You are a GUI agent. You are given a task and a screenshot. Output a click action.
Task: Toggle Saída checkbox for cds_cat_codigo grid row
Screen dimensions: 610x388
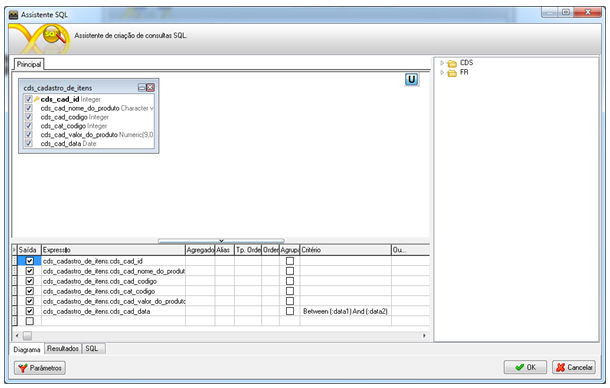[x=30, y=291]
